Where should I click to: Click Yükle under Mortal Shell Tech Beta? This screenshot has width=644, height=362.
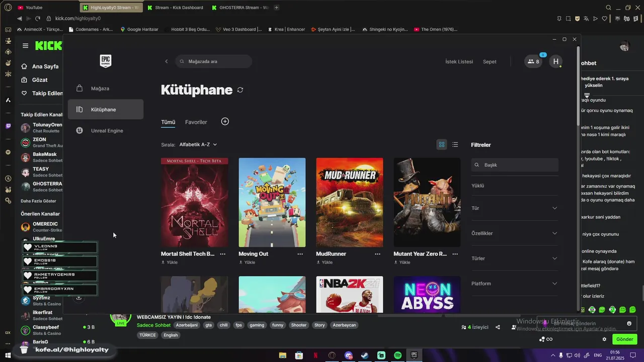(x=170, y=262)
